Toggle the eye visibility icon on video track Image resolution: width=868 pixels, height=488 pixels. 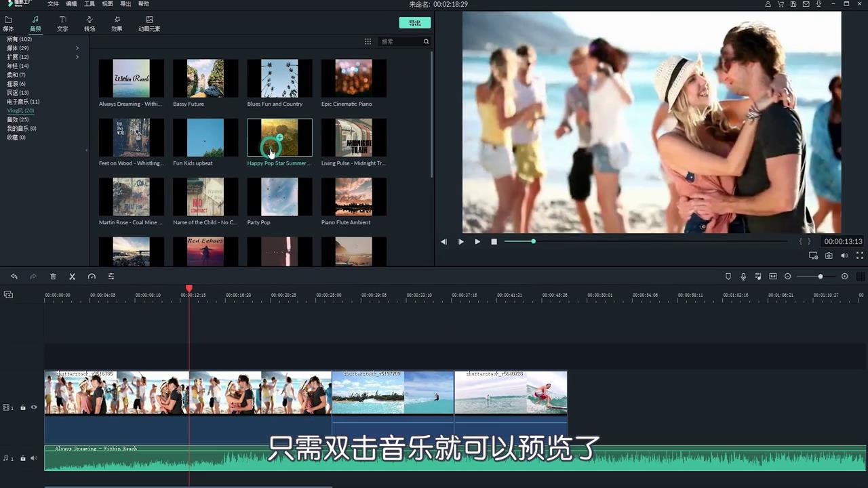tap(35, 407)
